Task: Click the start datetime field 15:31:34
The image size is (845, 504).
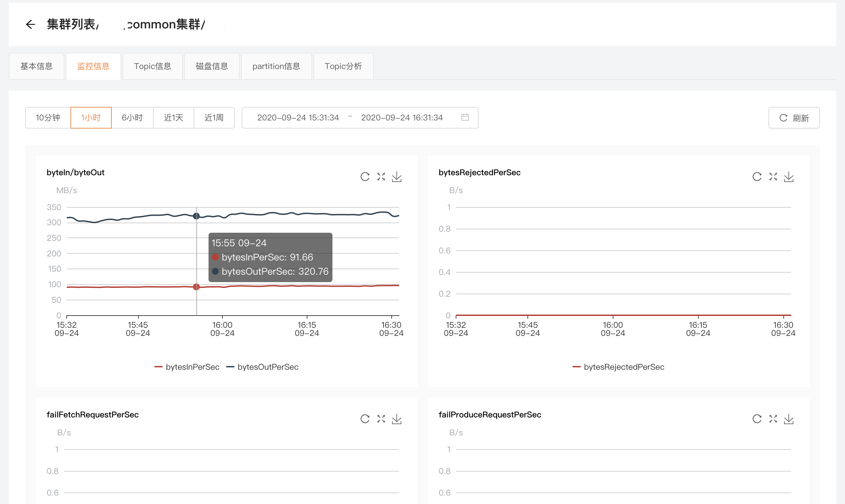Action: pyautogui.click(x=298, y=117)
